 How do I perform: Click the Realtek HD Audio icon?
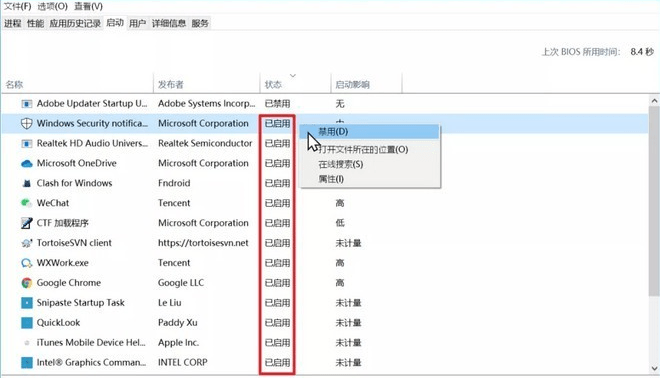point(27,144)
